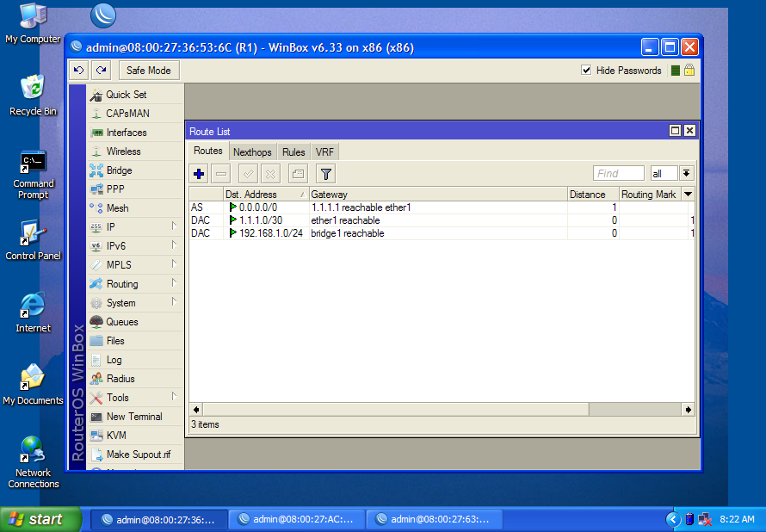Screen dimensions: 766x532
Task: Expand the IPv6 submenu
Action: (135, 246)
